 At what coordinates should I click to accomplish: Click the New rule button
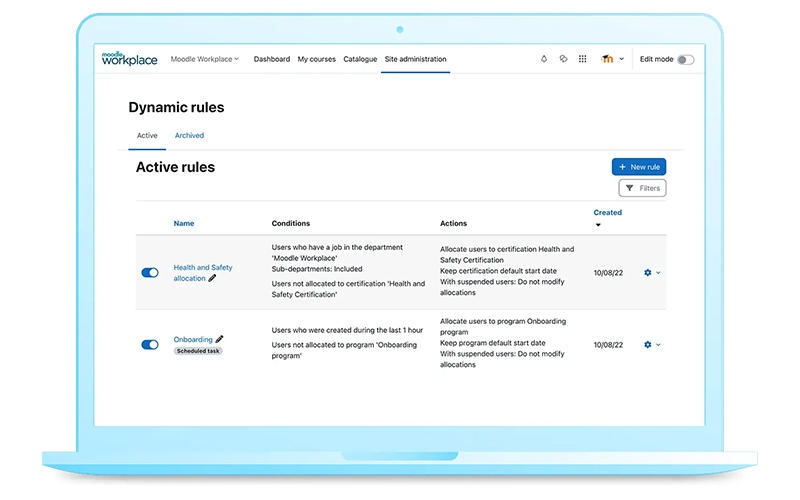[639, 167]
